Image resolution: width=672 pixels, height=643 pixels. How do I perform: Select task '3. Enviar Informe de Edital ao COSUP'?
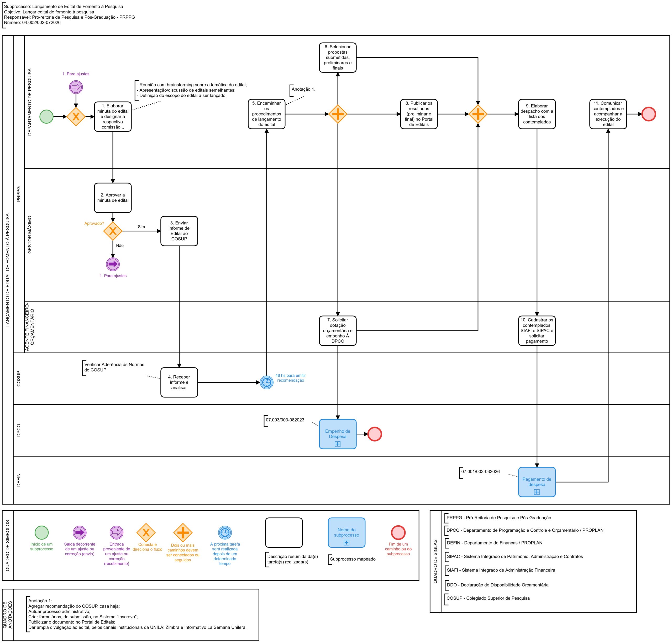click(x=179, y=231)
